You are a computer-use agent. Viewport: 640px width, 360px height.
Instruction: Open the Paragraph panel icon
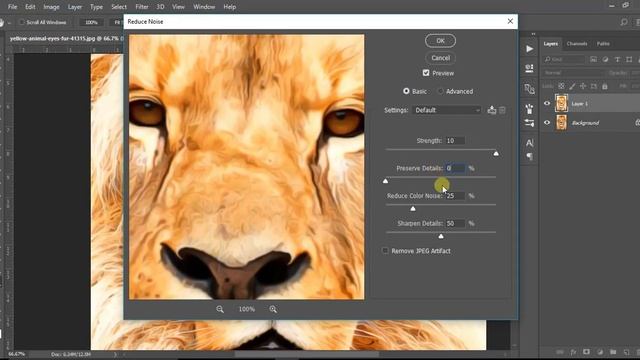click(x=529, y=156)
